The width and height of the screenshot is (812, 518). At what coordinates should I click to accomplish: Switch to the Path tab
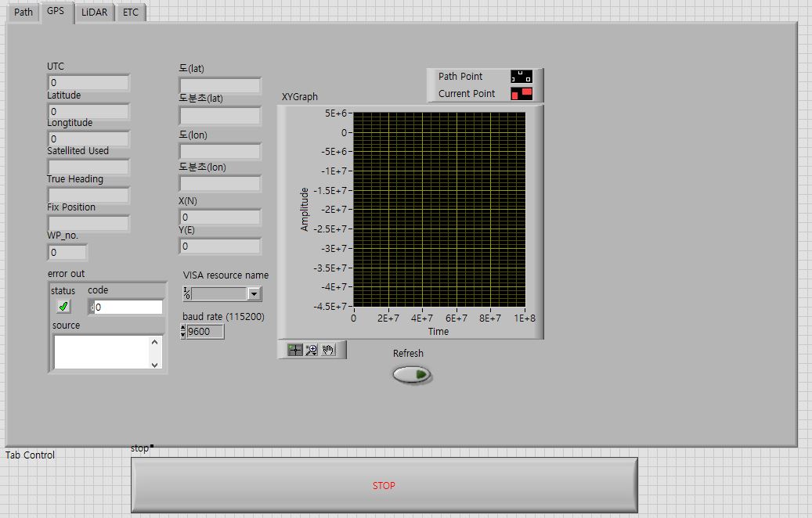(x=23, y=12)
